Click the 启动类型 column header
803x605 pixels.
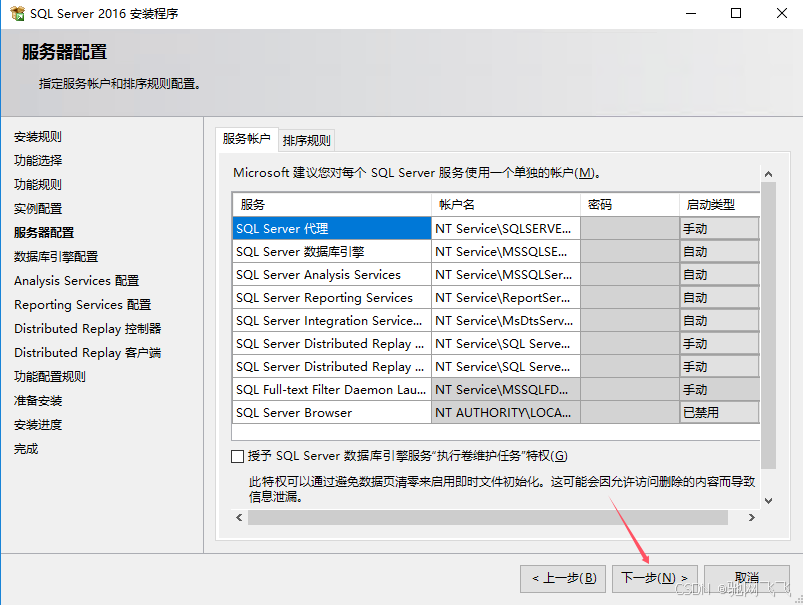coord(720,205)
